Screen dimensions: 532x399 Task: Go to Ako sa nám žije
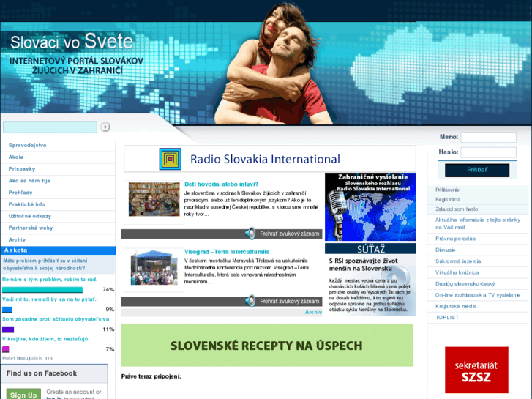29,181
